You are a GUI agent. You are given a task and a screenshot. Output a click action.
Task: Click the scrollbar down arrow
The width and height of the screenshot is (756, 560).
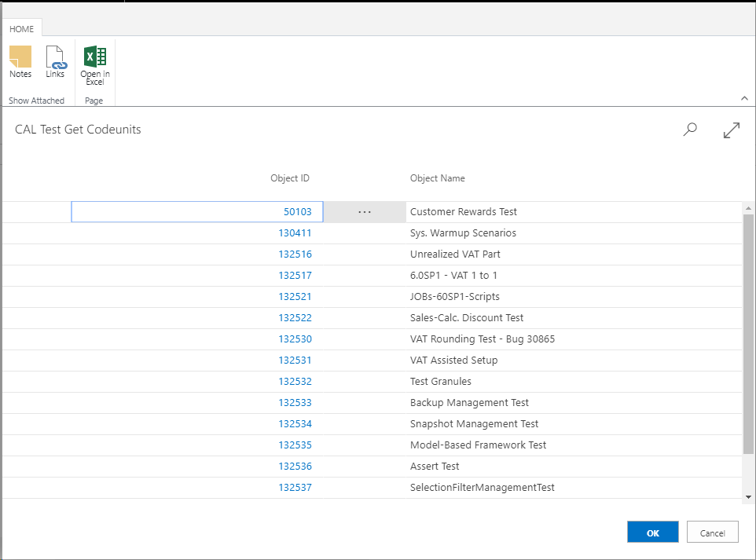click(748, 497)
